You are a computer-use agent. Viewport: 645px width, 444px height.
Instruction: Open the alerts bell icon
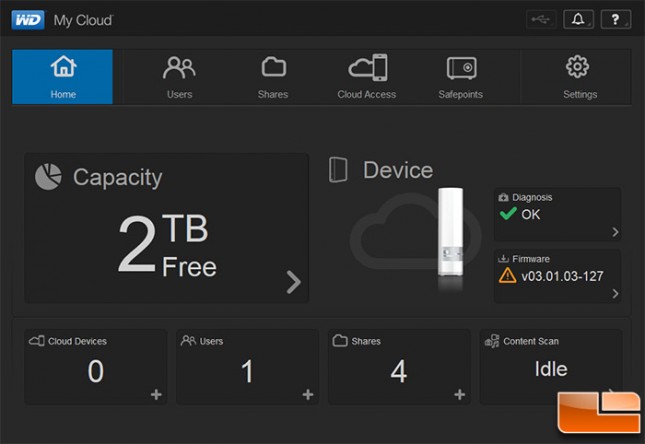[578, 19]
